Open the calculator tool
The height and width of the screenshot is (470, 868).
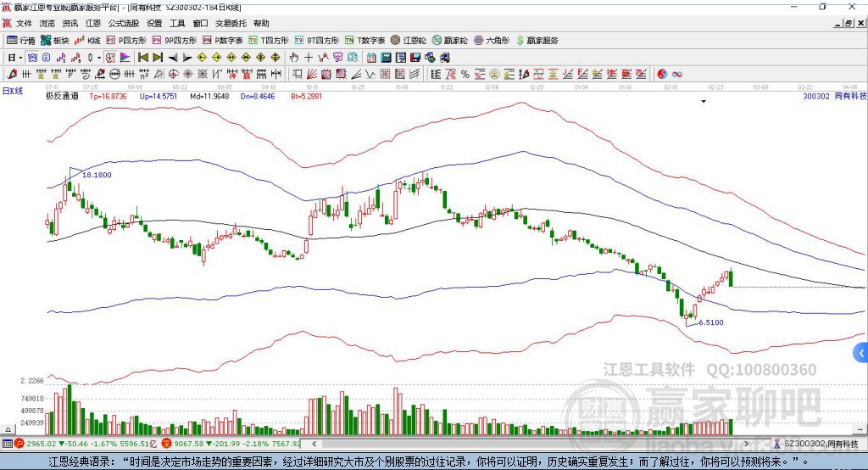386,58
